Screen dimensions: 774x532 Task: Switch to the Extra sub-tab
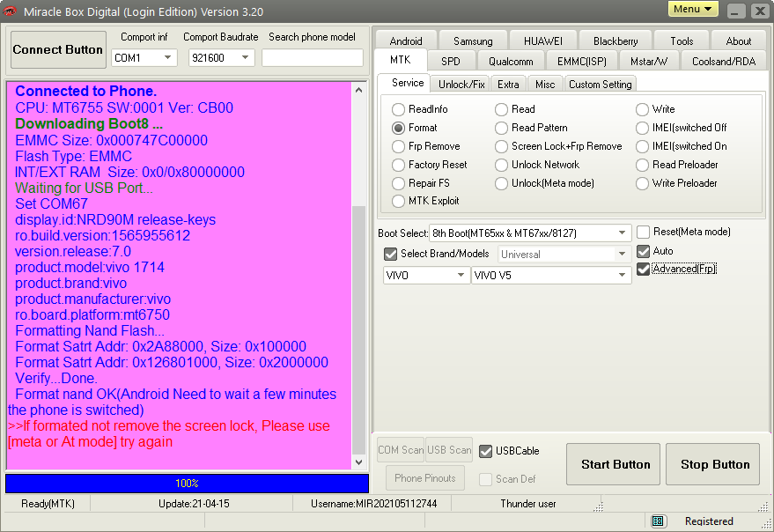click(x=508, y=85)
